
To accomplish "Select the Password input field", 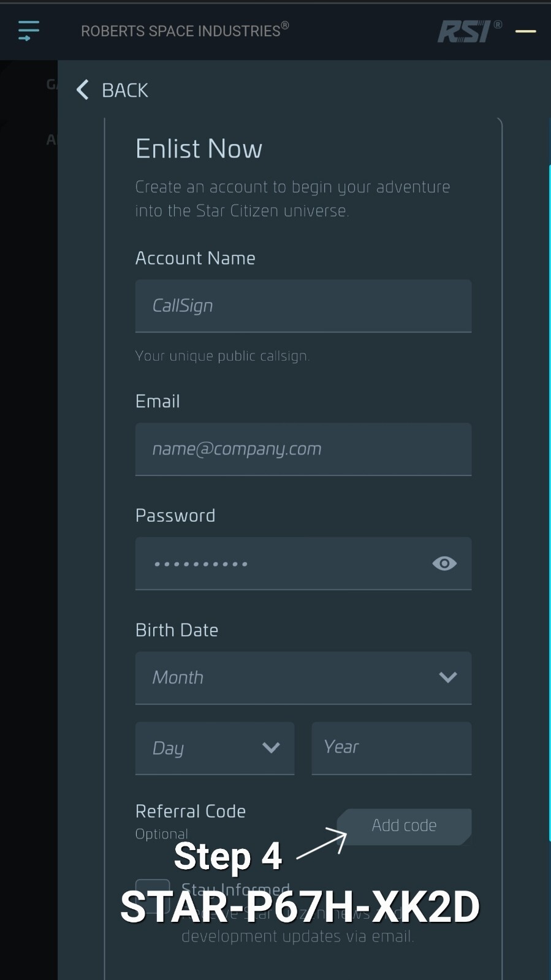I will (303, 563).
